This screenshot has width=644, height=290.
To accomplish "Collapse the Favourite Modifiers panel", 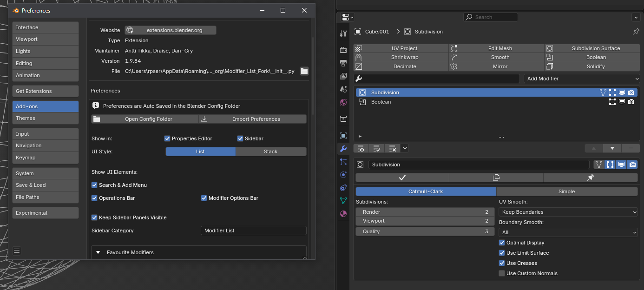I will 98,252.
